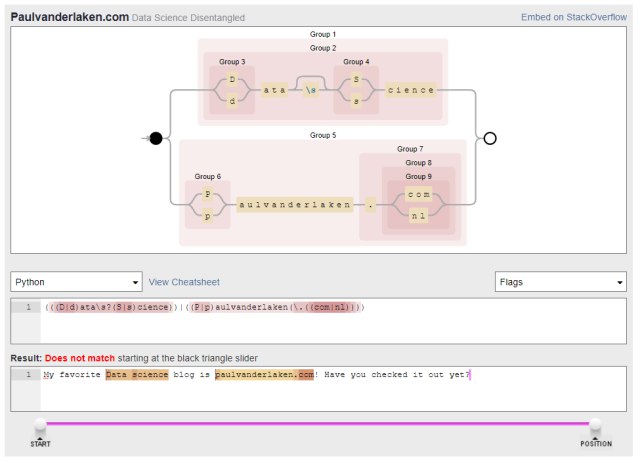Click the black start circle of diagram
The width and height of the screenshot is (640, 463).
[x=156, y=138]
